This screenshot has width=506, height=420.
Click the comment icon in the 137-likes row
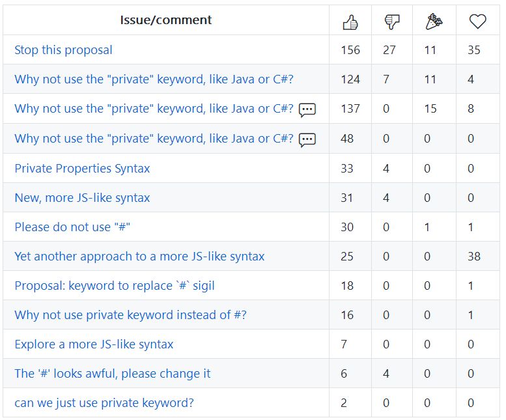click(x=307, y=109)
